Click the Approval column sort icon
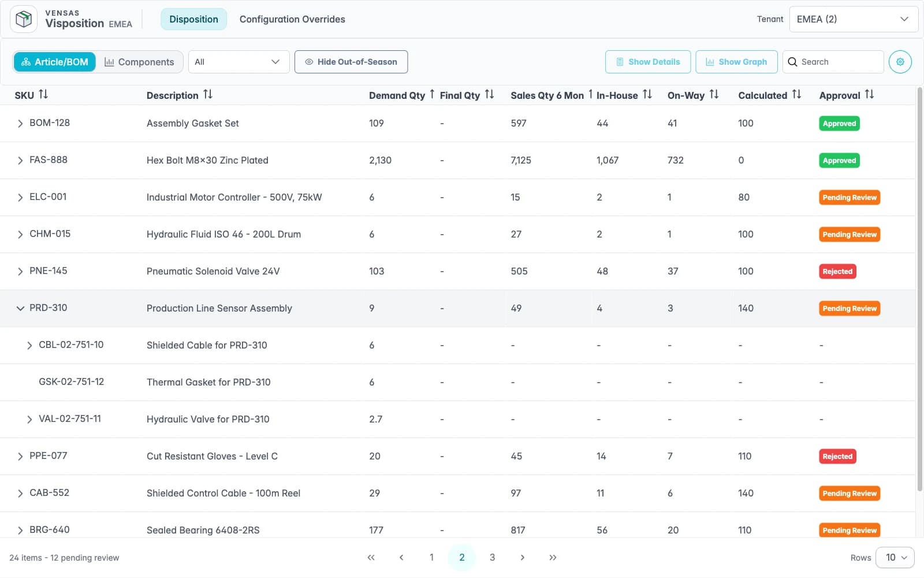 click(x=869, y=94)
